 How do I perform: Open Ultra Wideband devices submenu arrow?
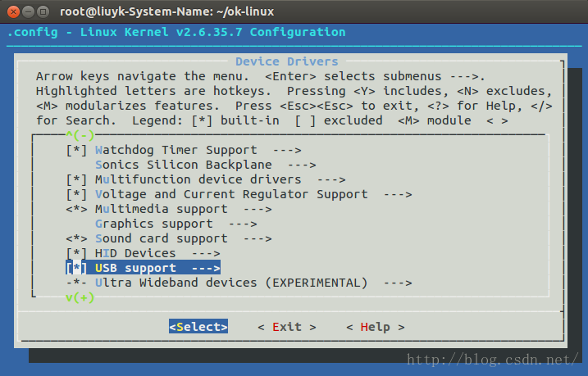point(398,283)
